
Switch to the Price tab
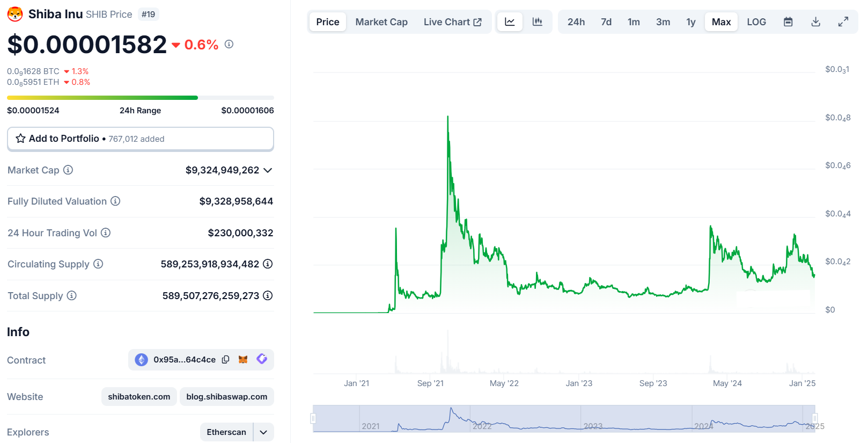pos(328,22)
